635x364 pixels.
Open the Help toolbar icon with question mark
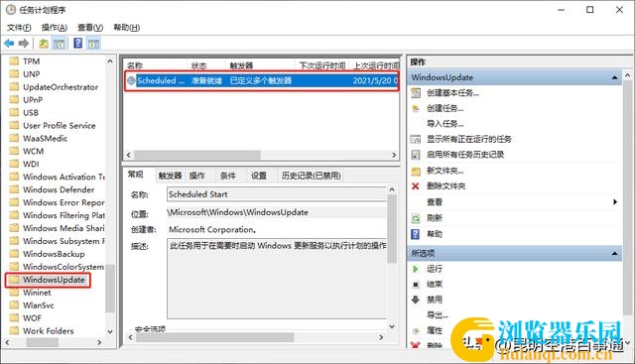[77, 43]
